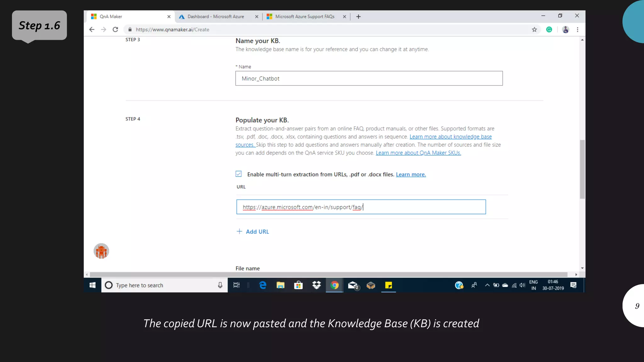This screenshot has height=362, width=644.
Task: Click the URL input field
Action: (x=361, y=207)
